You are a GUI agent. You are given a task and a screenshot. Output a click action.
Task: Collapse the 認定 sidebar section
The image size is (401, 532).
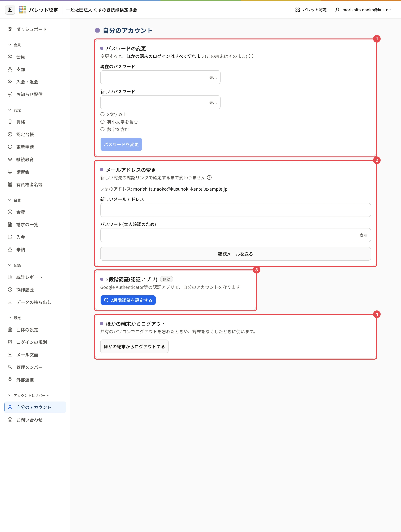click(14, 110)
